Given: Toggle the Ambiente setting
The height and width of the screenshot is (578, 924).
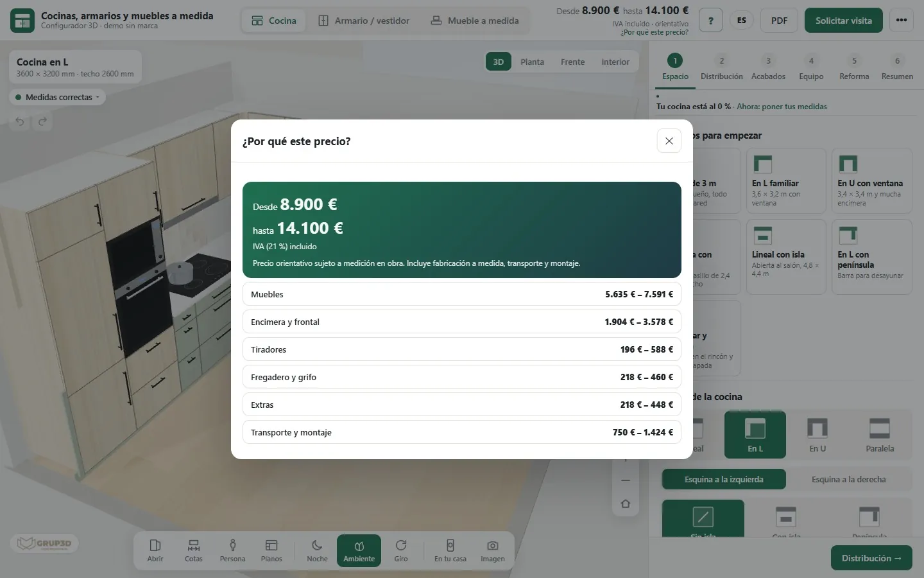Looking at the screenshot, I should click(359, 550).
